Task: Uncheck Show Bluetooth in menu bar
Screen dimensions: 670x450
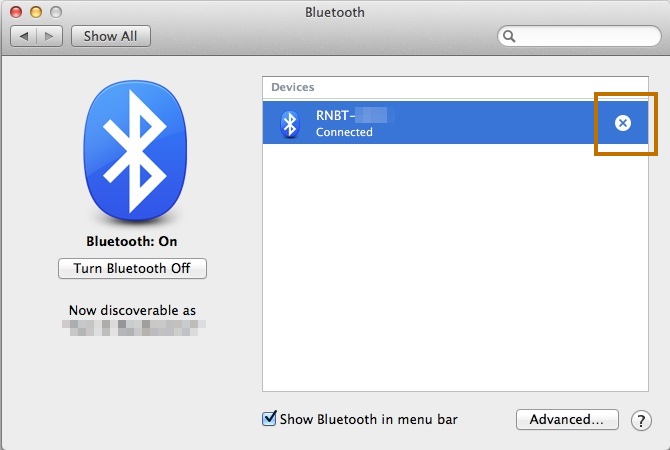Action: 269,418
